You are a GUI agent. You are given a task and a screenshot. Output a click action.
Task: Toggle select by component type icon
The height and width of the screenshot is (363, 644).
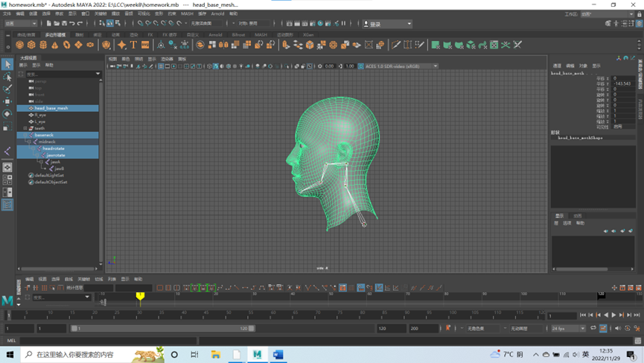(118, 23)
